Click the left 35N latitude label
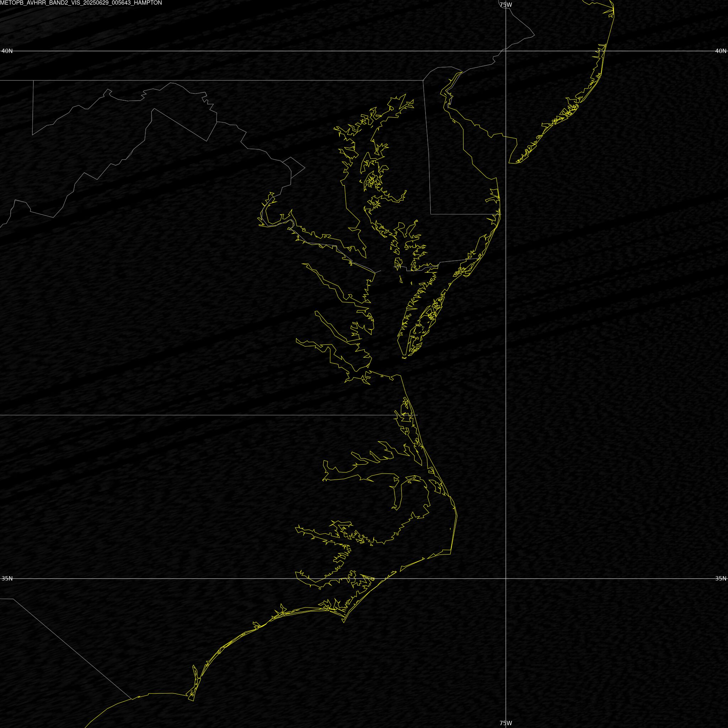 coord(7,578)
